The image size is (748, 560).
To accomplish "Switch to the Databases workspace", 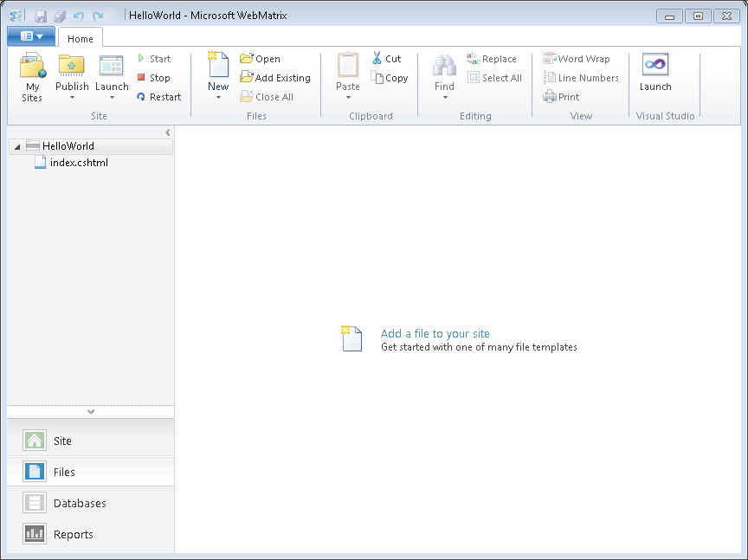I will tap(91, 503).
